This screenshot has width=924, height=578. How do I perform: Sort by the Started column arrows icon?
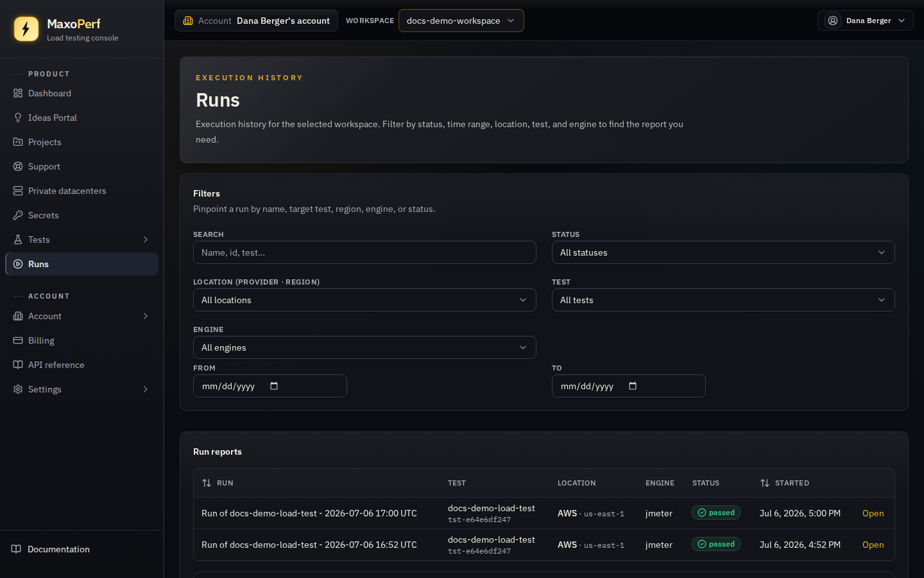click(x=765, y=483)
